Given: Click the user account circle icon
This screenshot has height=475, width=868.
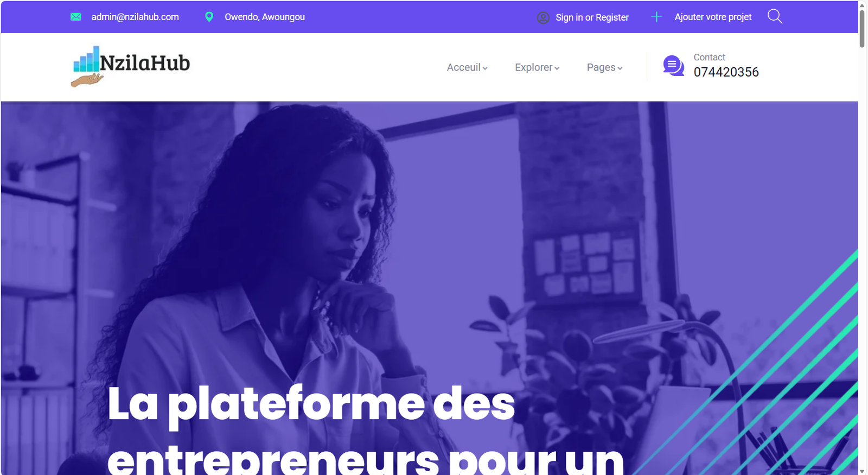Looking at the screenshot, I should [x=543, y=17].
